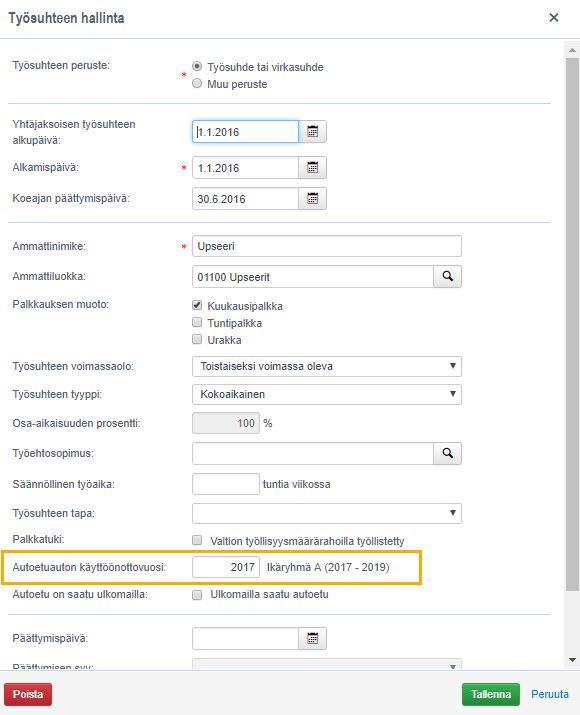Click the Peruuta link
Screen dimensions: 580x715
click(x=549, y=694)
